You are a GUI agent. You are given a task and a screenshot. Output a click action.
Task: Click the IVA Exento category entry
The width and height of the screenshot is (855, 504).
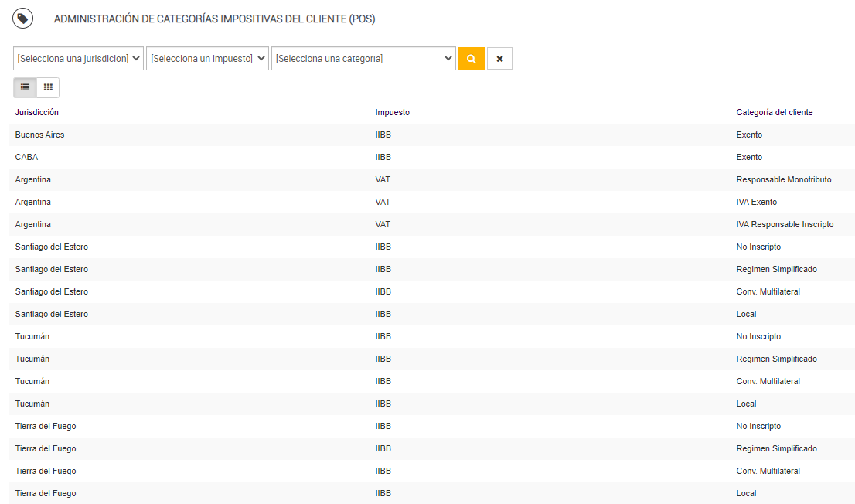(757, 202)
